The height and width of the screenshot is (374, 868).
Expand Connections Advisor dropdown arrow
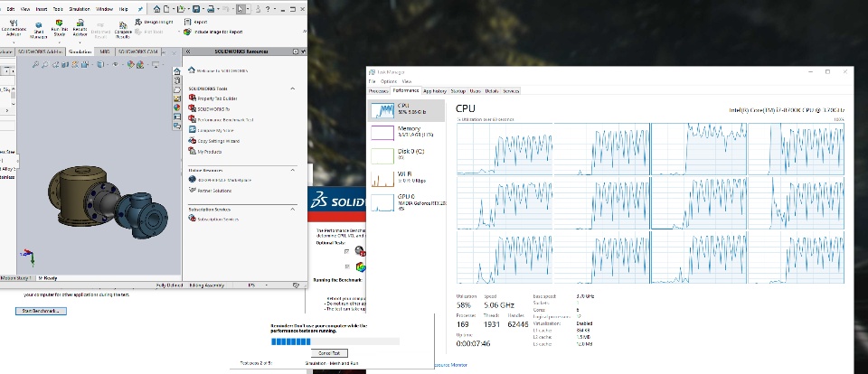(14, 42)
